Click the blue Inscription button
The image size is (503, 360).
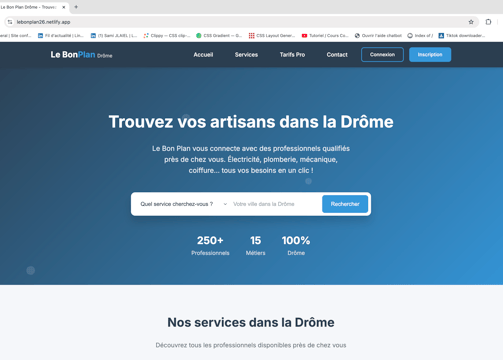tap(430, 55)
